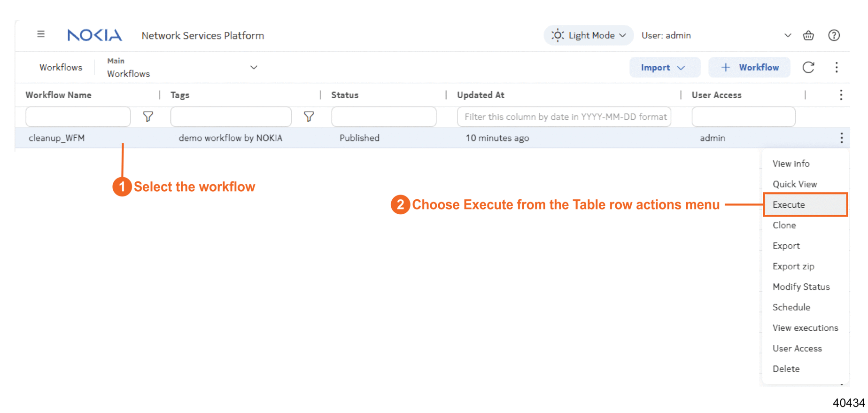
Task: Select Schedule in the context menu
Action: pos(791,307)
